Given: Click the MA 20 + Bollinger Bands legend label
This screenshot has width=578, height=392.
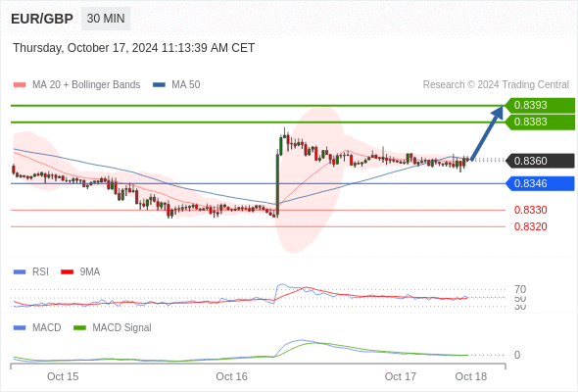Looking at the screenshot, I should click(x=86, y=85).
